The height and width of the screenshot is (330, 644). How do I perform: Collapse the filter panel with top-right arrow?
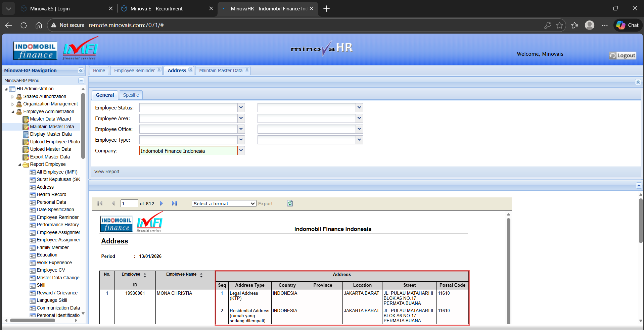click(638, 82)
